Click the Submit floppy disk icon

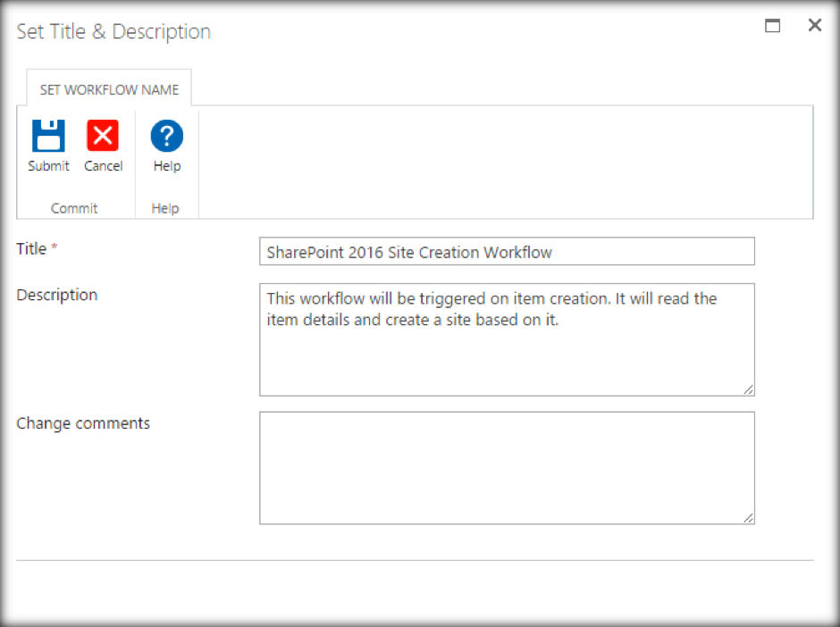pyautogui.click(x=48, y=137)
